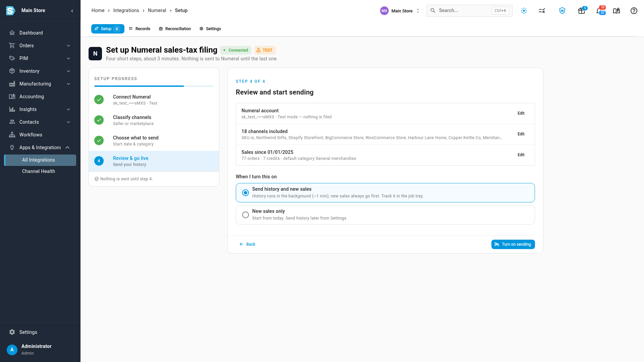This screenshot has width=644, height=362.
Task: Open the Classify channels step
Action: point(154,120)
